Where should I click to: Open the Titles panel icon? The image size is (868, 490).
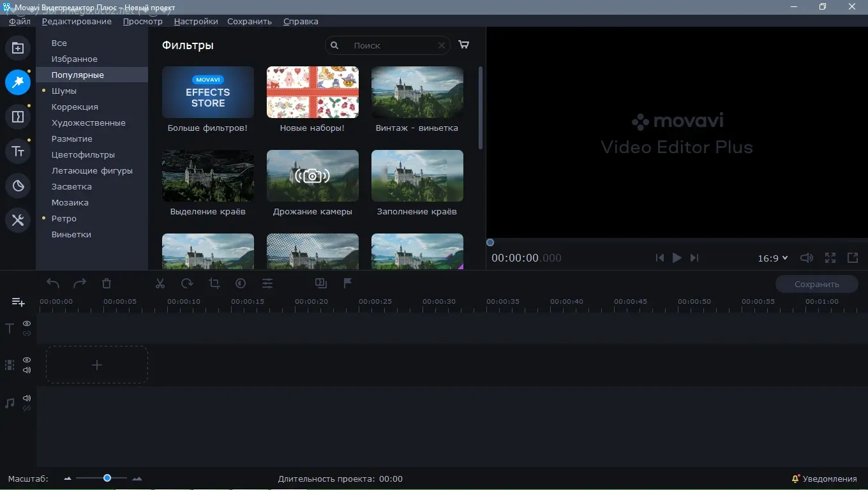(18, 152)
